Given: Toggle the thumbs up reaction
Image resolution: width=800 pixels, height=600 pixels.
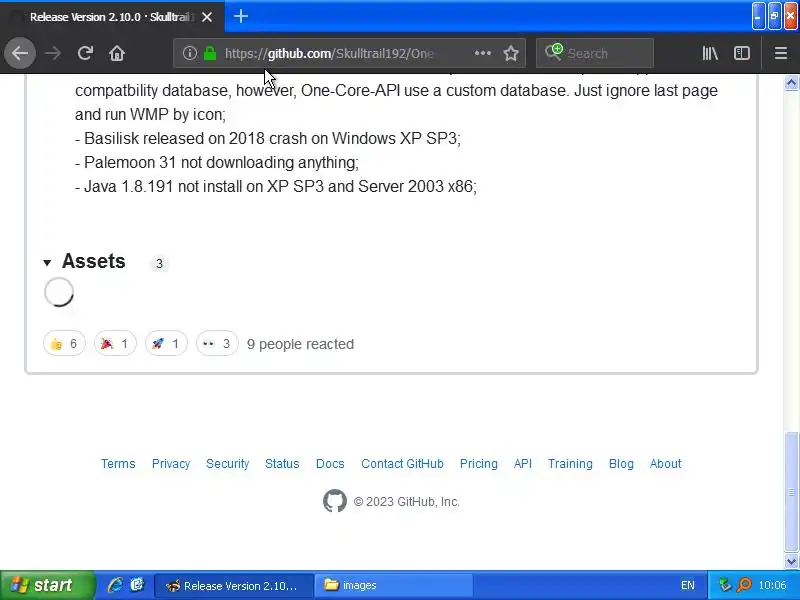Looking at the screenshot, I should coord(64,343).
